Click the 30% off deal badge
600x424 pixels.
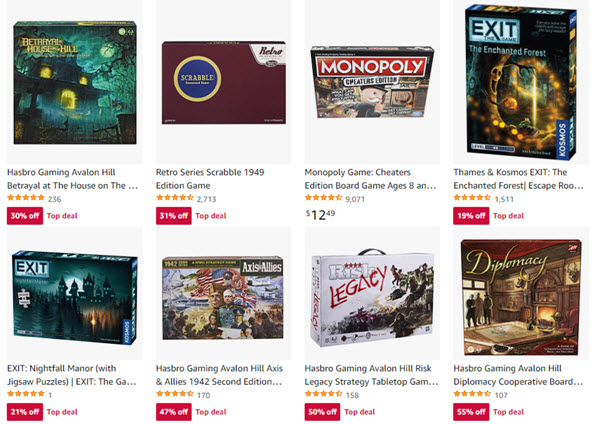[25, 216]
